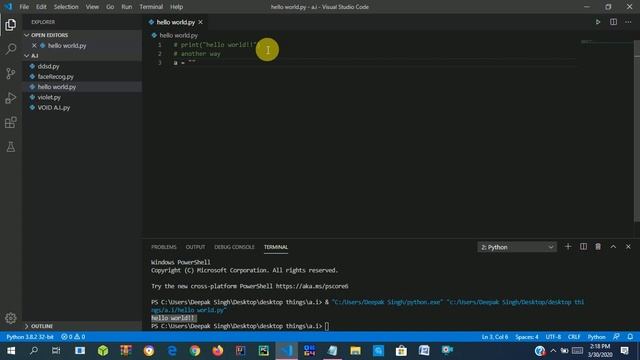
Task: Launch Firefox from taskbar
Action: pos(218,351)
